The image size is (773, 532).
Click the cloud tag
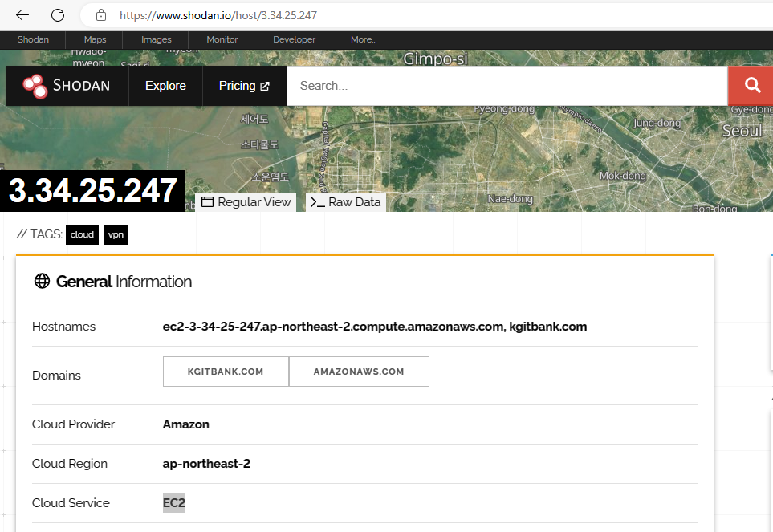pos(82,234)
